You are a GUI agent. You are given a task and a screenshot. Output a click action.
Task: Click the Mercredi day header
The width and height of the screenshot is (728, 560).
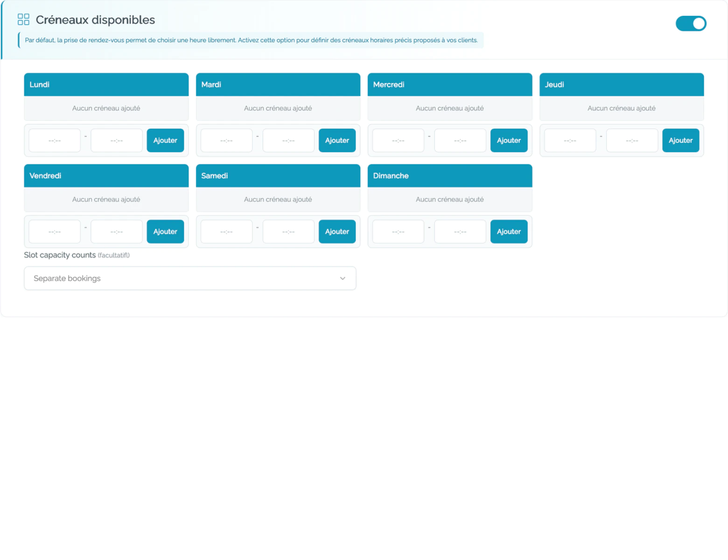click(450, 84)
